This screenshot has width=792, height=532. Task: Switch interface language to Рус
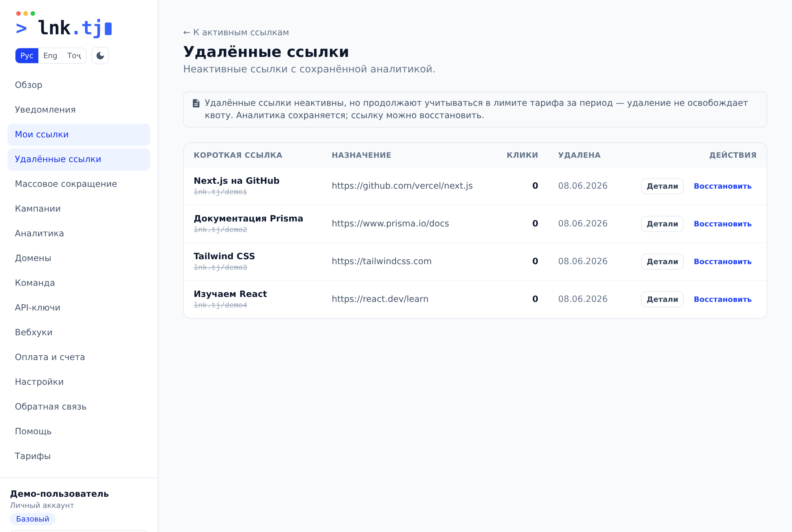point(27,56)
